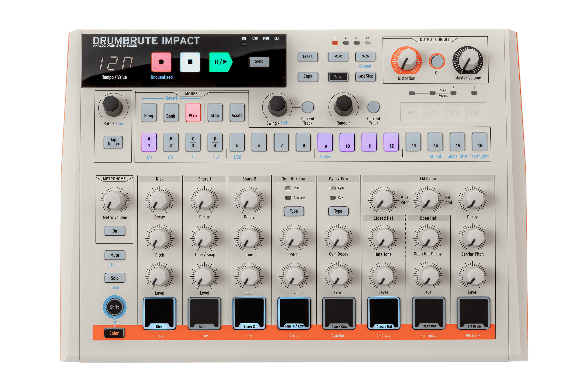Click step button 15 Global BPM
This screenshot has height=392, width=588.
457,142
